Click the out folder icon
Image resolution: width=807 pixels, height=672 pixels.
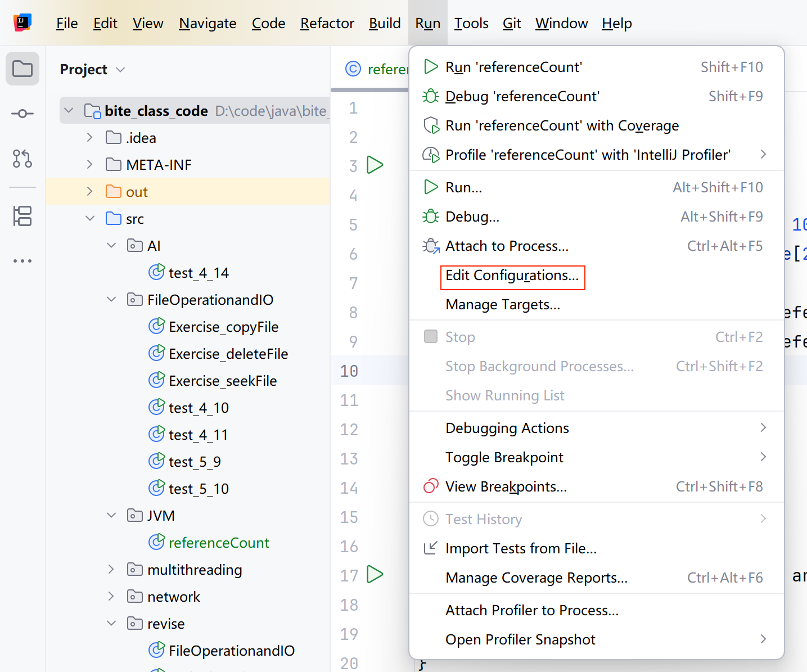point(114,192)
